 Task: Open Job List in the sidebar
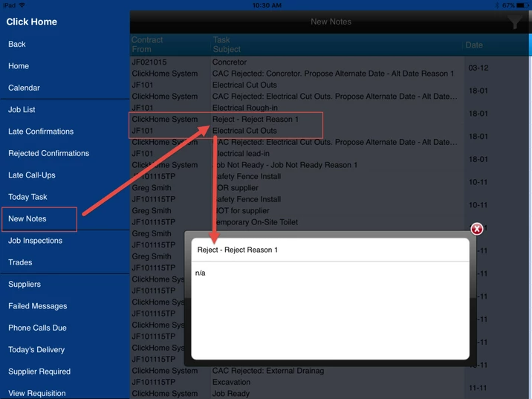click(x=22, y=109)
